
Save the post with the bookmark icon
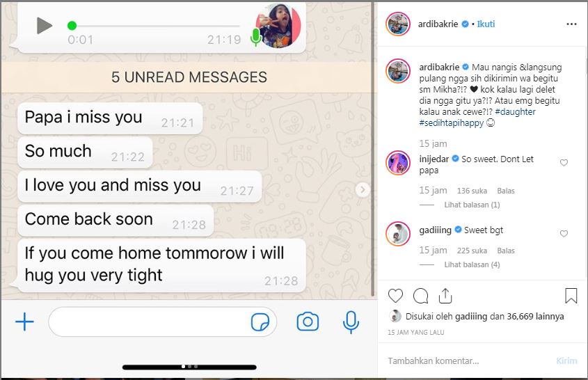[x=571, y=296]
